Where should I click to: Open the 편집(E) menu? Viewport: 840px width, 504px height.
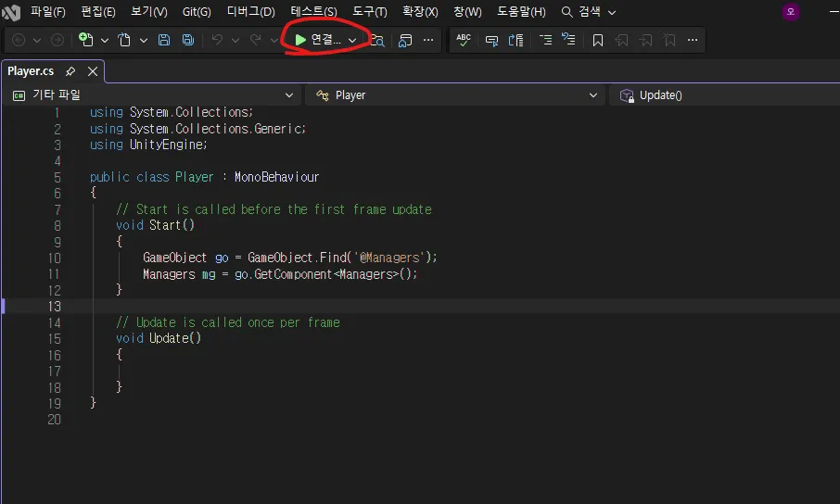pos(98,12)
